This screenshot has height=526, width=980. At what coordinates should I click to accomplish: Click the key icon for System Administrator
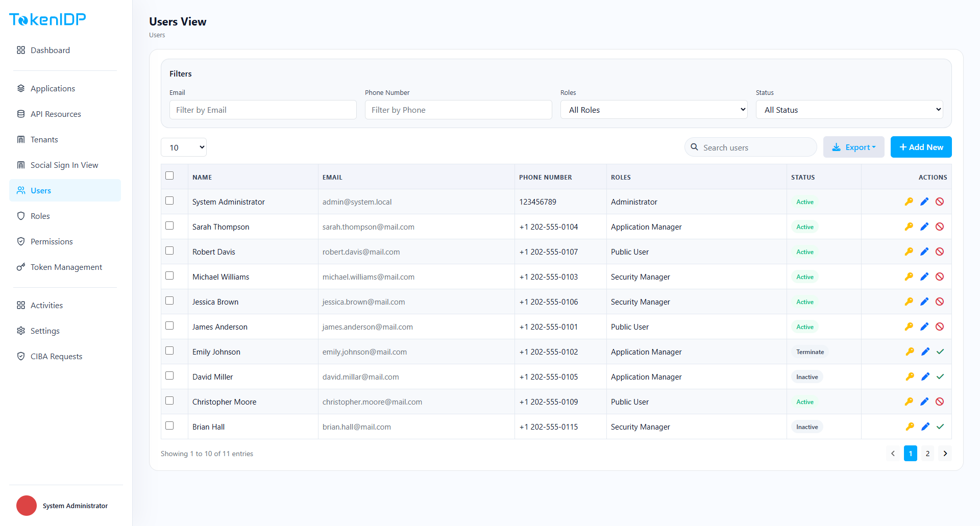[x=909, y=202]
